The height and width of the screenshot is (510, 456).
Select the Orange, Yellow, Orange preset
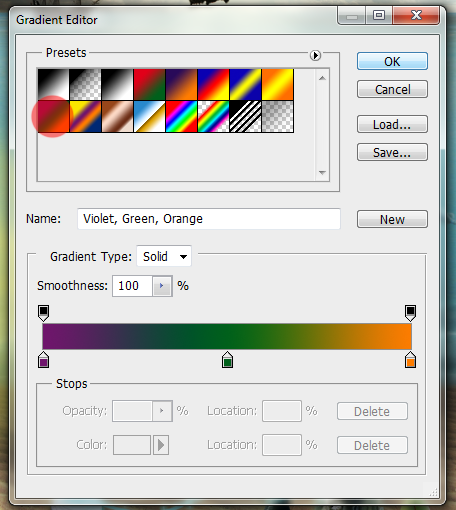(277, 85)
